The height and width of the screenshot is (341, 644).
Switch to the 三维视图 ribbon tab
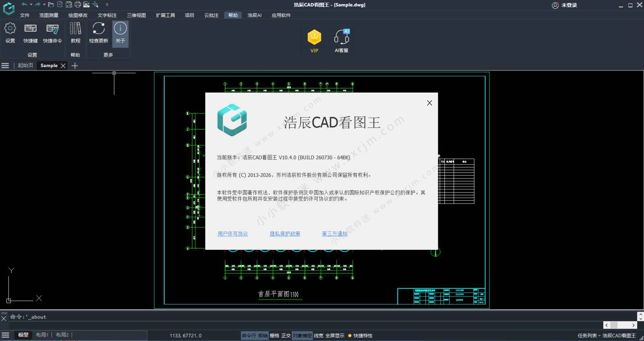coord(136,15)
